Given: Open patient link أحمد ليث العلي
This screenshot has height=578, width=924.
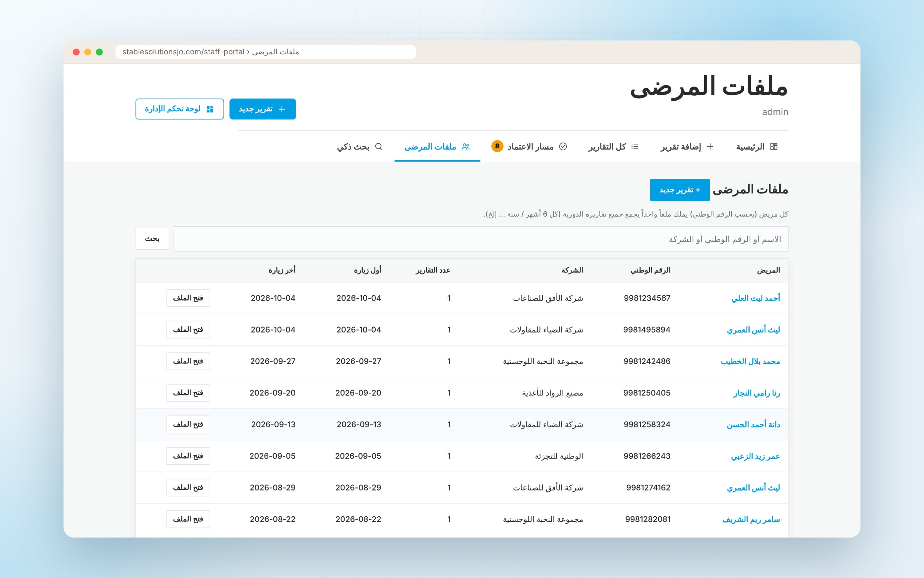Looking at the screenshot, I should point(755,298).
